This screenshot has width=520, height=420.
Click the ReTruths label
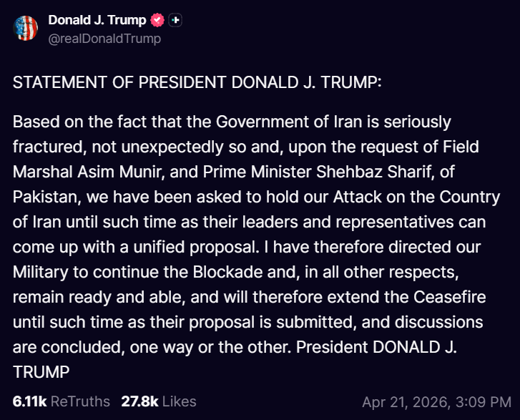[x=80, y=401]
